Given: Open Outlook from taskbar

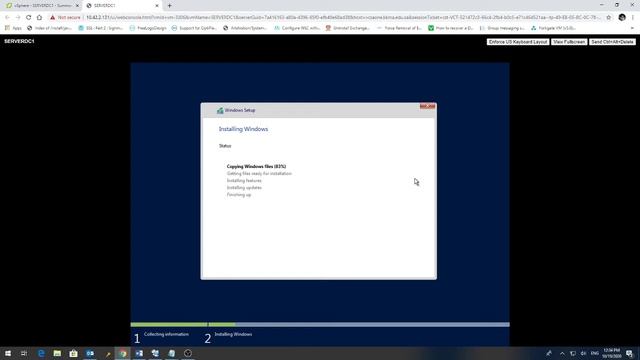Looking at the screenshot, I should [x=90, y=353].
